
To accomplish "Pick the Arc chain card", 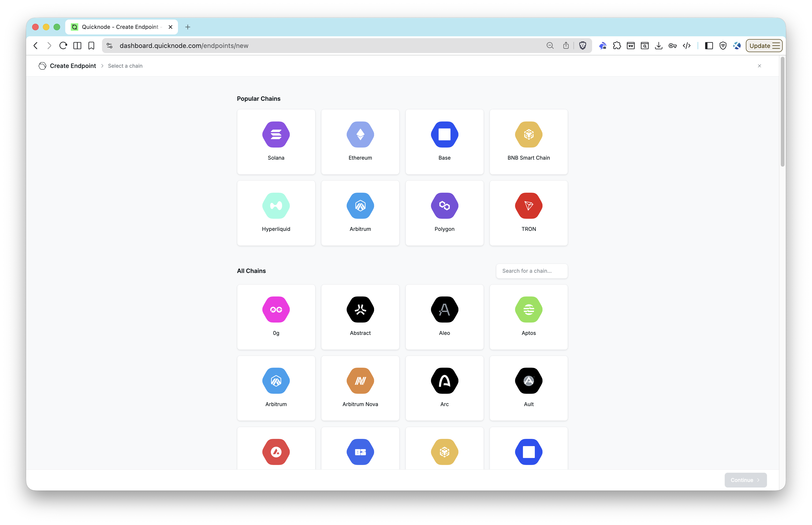I will (444, 388).
